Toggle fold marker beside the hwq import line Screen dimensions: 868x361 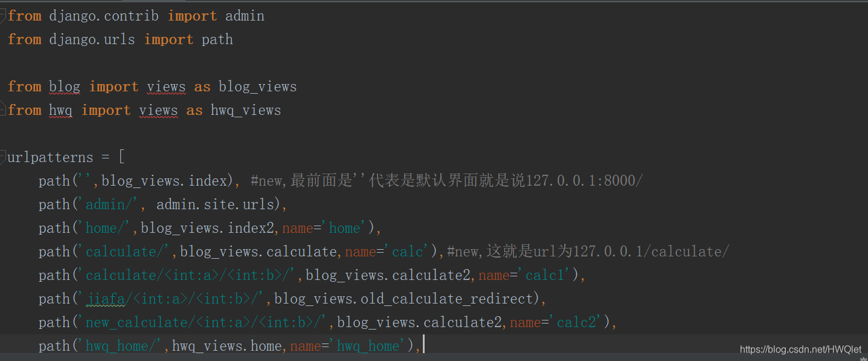(3, 110)
